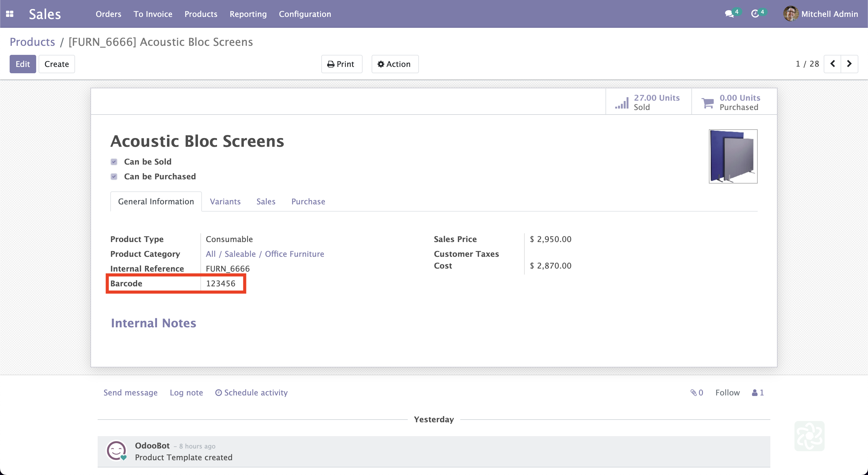This screenshot has width=868, height=475.
Task: Open the activities clock icon
Action: click(755, 14)
